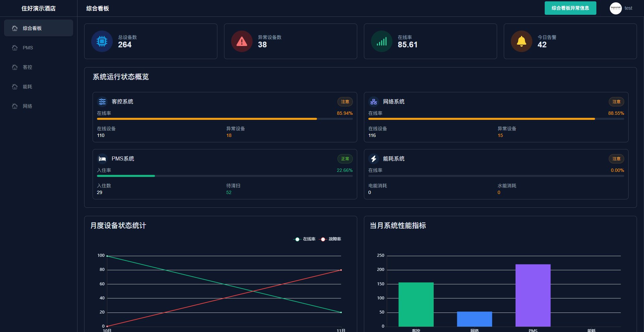Click the 注意 badge on 客控系统 card

pyautogui.click(x=345, y=102)
